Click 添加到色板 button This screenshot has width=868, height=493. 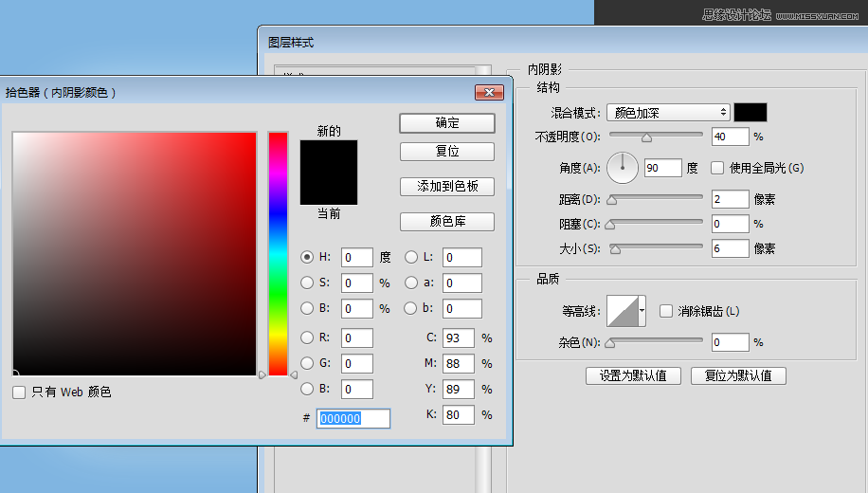[x=447, y=186]
